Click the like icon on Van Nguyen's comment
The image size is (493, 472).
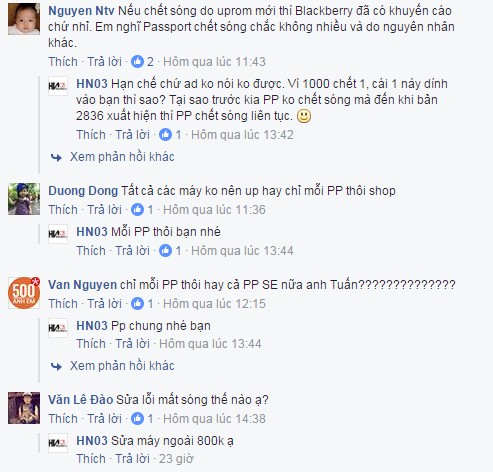pos(137,304)
